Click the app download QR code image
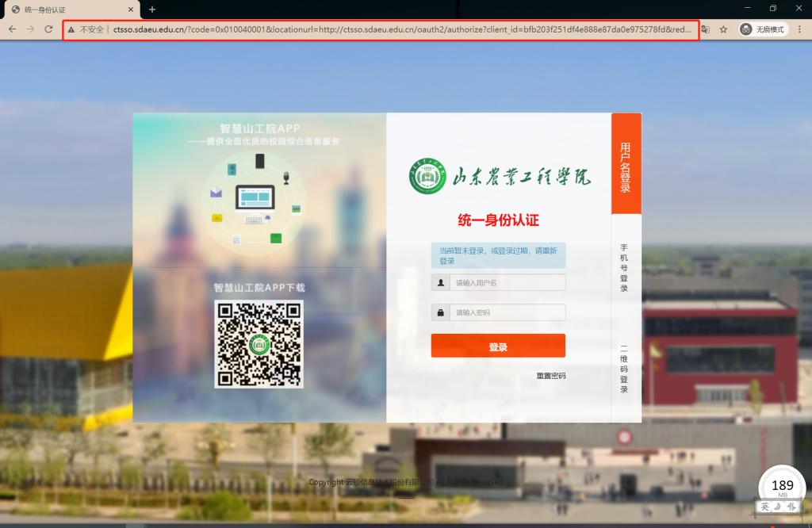812x528 pixels. coord(259,344)
